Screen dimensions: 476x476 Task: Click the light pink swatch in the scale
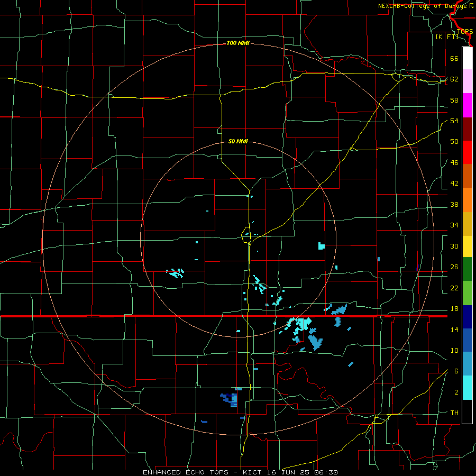(x=467, y=81)
